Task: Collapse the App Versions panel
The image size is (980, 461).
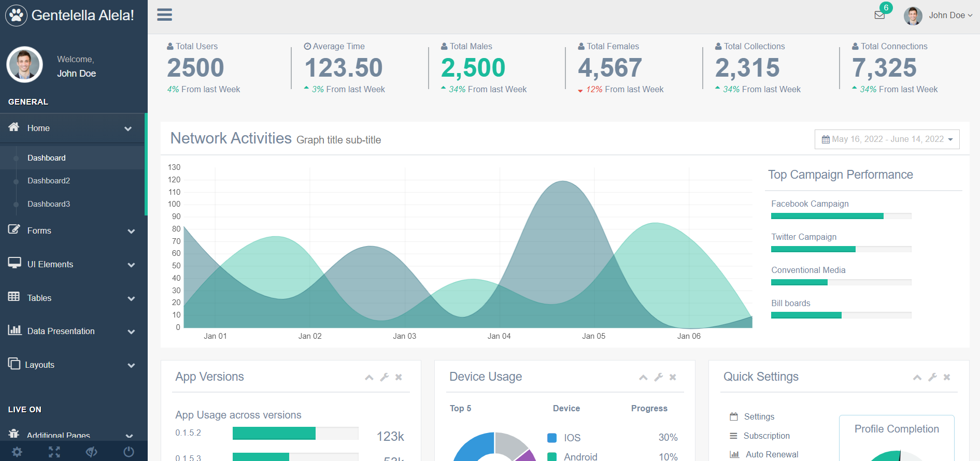Action: coord(369,377)
